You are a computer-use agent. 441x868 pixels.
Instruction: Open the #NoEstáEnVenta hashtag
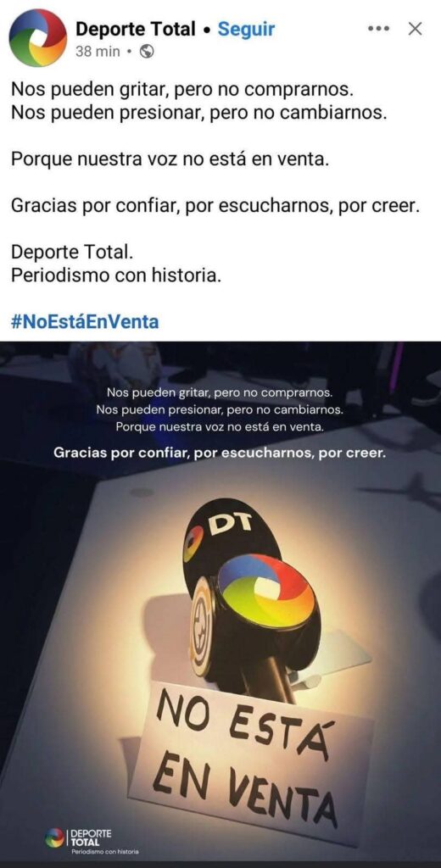pos(85,321)
